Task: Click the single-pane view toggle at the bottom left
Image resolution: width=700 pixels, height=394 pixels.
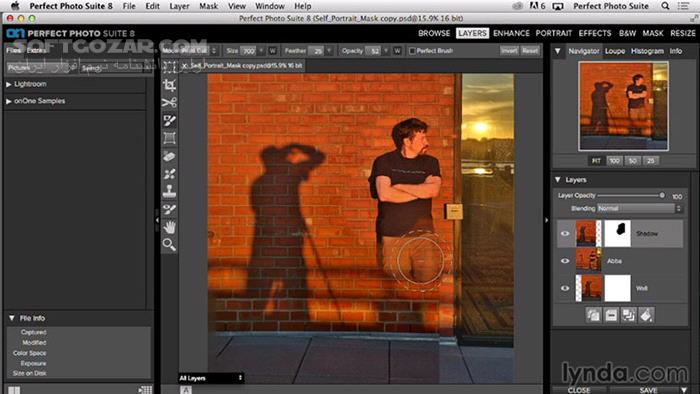Action: 14,390
